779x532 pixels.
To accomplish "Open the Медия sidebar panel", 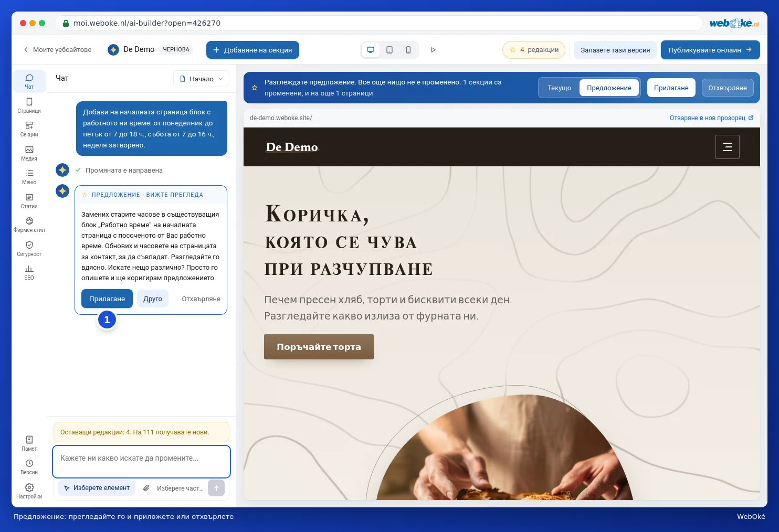I will (29, 153).
